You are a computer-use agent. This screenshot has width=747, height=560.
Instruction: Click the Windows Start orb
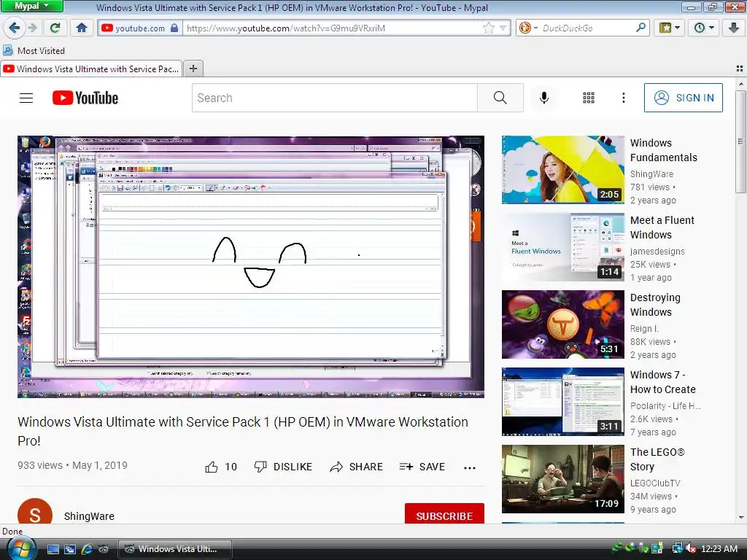pos(21,548)
